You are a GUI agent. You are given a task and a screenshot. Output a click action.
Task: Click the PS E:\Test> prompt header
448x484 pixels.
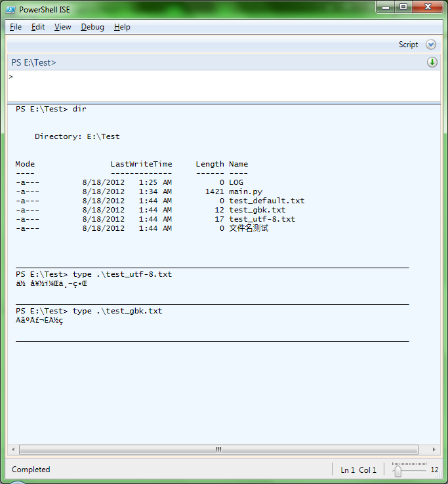click(33, 63)
